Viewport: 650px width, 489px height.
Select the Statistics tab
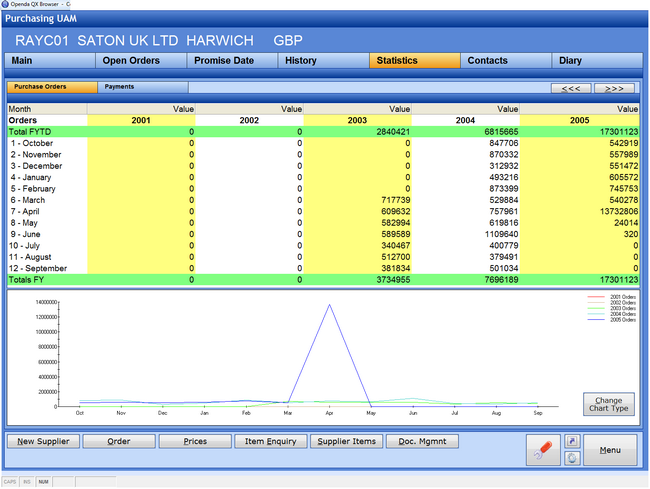pos(415,61)
